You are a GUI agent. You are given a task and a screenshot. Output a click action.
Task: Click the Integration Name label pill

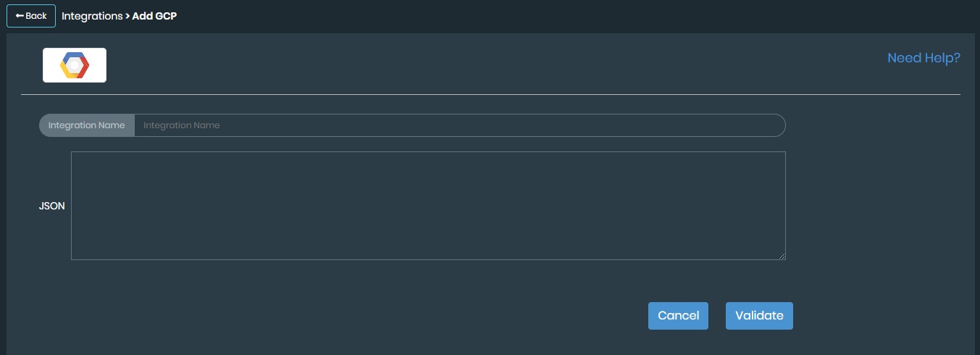[x=87, y=125]
